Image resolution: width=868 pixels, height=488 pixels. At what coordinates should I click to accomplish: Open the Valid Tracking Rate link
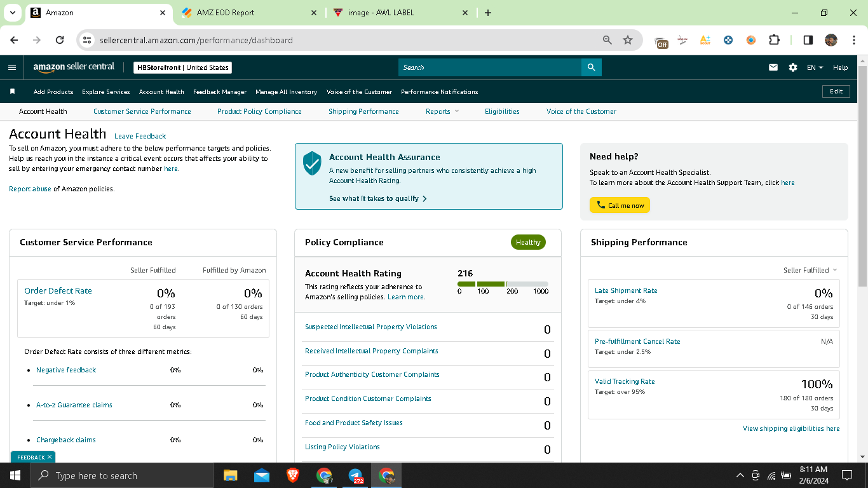point(625,381)
